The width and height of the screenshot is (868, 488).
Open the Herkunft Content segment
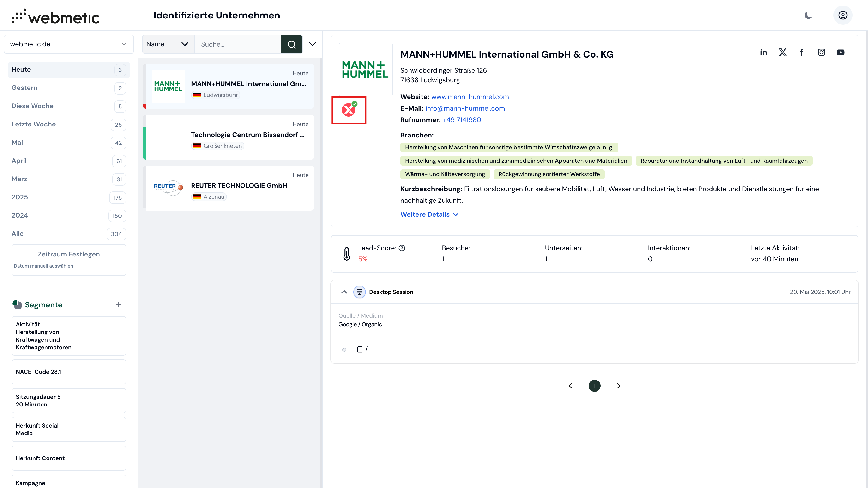click(x=69, y=458)
